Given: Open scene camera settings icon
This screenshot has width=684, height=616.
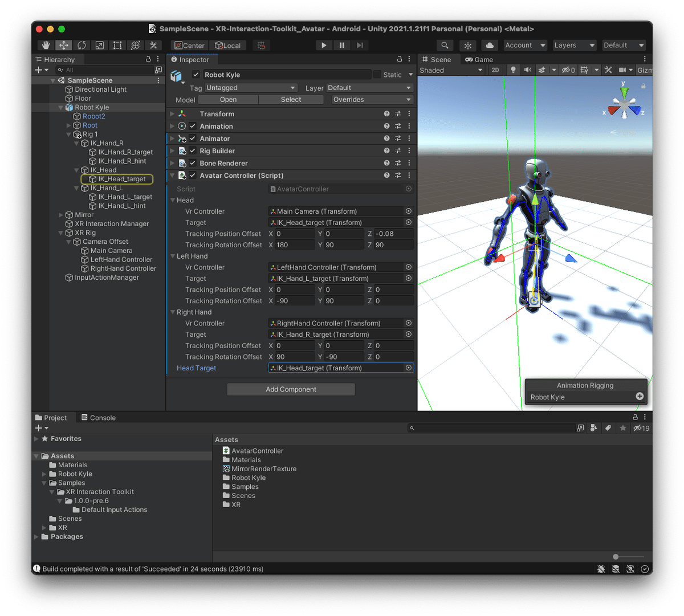Looking at the screenshot, I should point(622,70).
